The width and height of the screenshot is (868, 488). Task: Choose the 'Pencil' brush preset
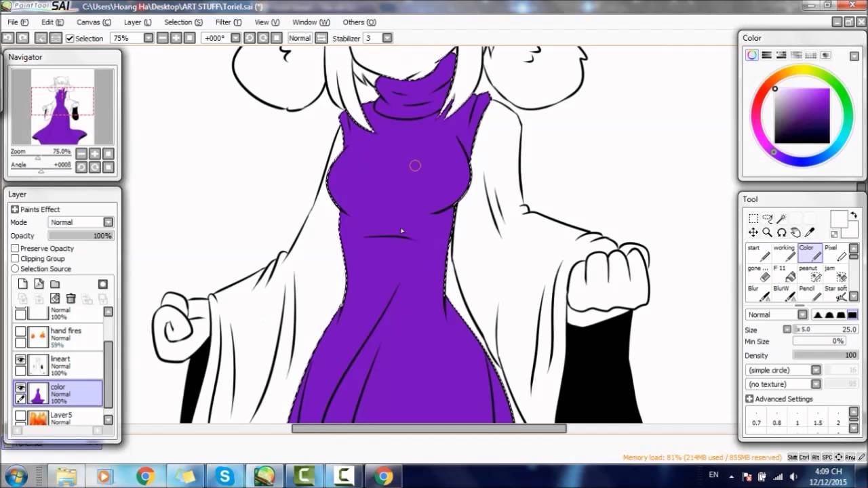click(810, 293)
